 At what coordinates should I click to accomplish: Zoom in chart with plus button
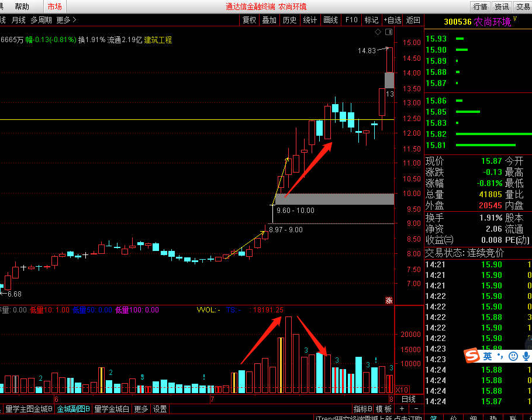(x=402, y=409)
